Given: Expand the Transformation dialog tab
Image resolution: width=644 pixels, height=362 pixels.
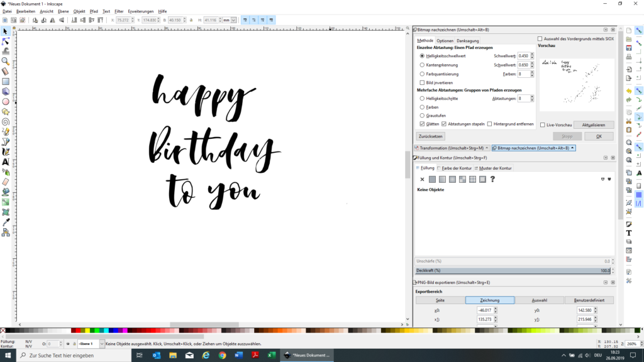Looking at the screenshot, I should click(451, 148).
